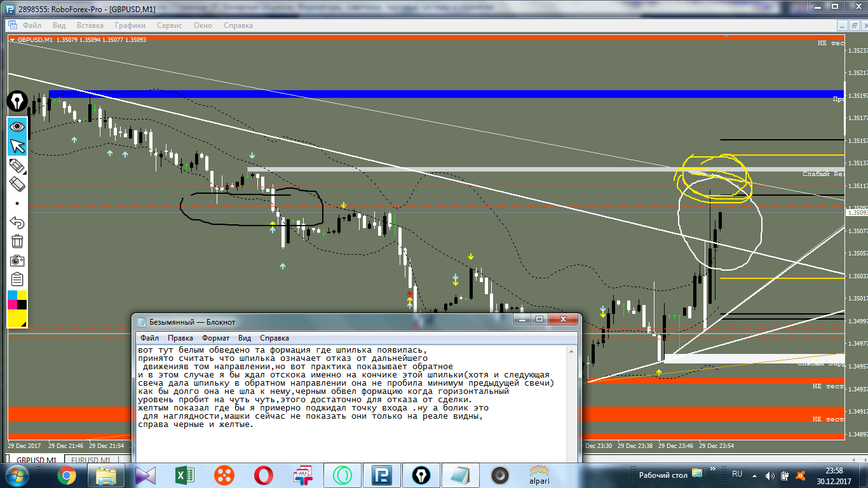Click the Epic Pen logo button

[x=17, y=102]
